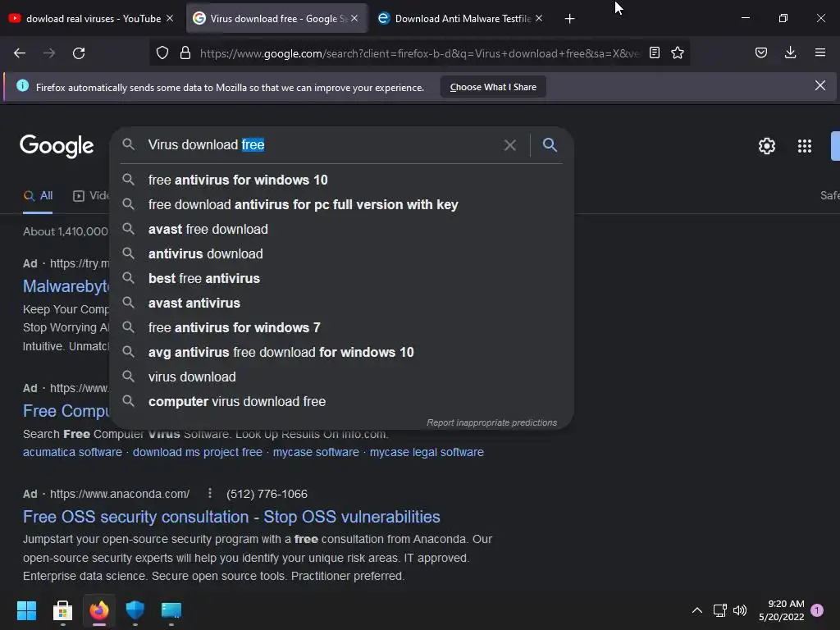Open the 'mycase legal software' sitelink
This screenshot has height=630, width=840.
pos(427,452)
